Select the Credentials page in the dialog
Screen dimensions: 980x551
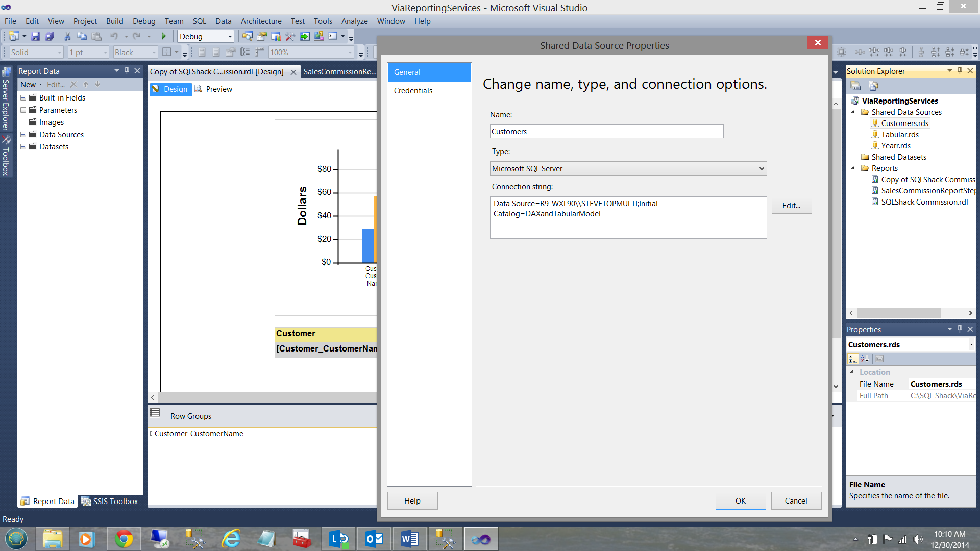(413, 90)
